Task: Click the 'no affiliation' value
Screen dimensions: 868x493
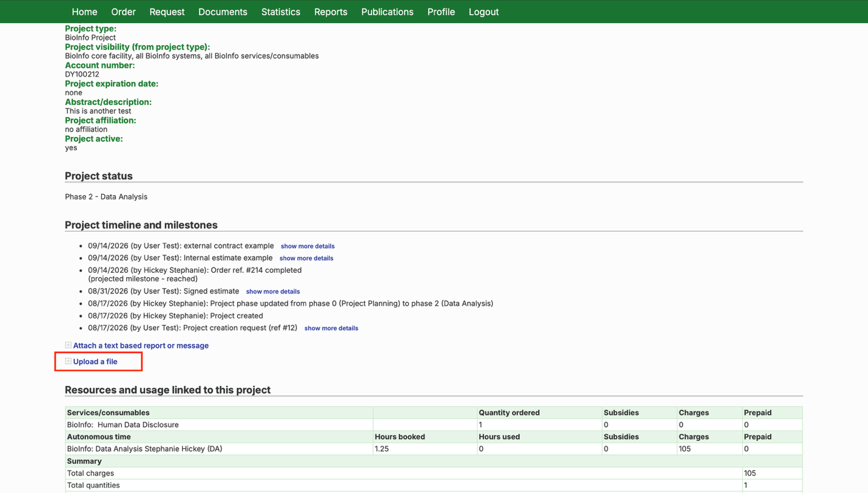Action: (86, 129)
